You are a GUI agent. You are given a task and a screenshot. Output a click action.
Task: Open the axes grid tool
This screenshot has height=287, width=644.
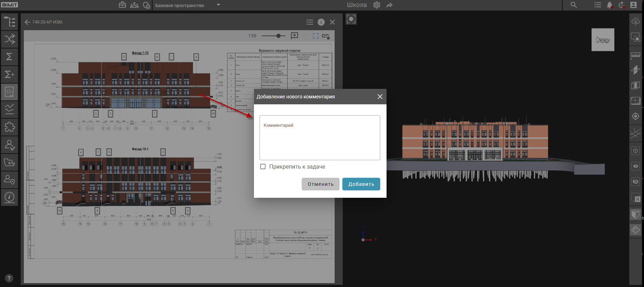coord(635,133)
